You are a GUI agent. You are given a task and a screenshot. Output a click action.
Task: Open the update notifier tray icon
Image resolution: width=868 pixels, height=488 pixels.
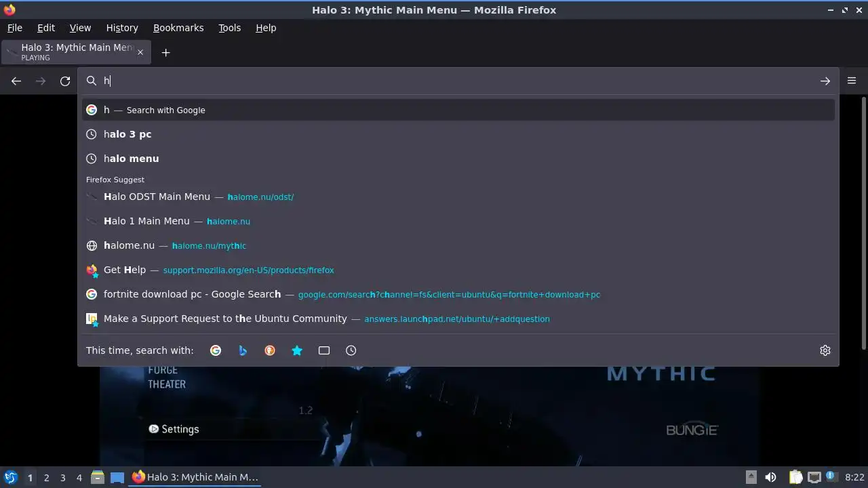(832, 477)
